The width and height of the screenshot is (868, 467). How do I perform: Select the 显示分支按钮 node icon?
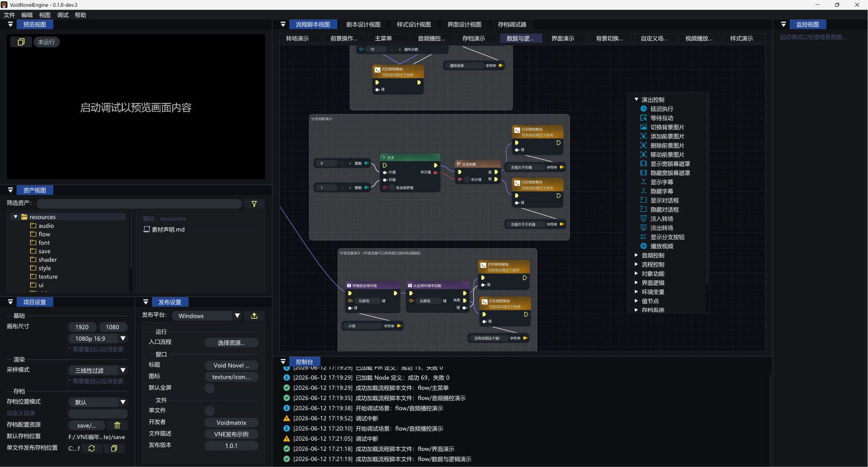pos(643,237)
